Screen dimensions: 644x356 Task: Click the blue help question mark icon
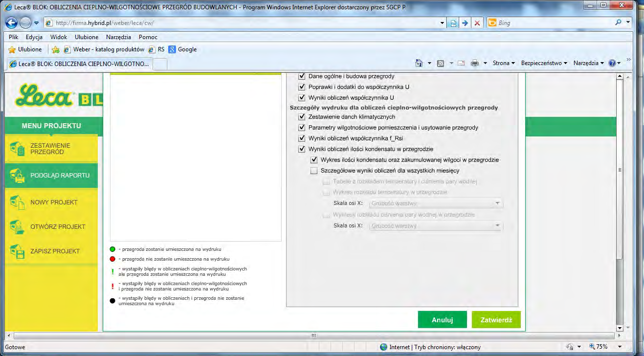tap(612, 63)
